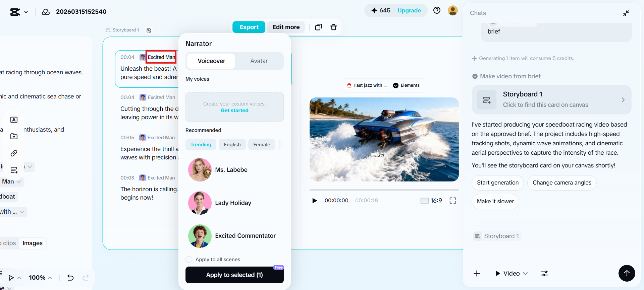Viewport: 644px width, 290px height.
Task: Click Change camera angles suggestion
Action: (x=562, y=183)
